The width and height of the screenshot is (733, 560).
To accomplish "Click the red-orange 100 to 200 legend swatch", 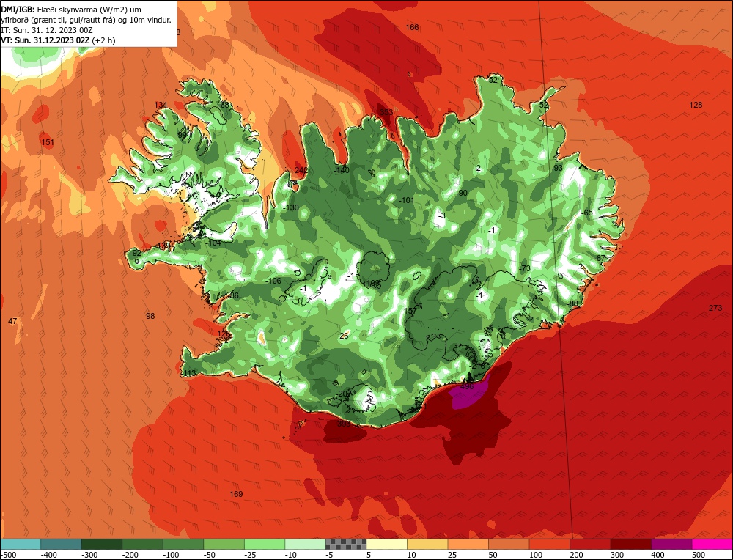I will [549, 544].
